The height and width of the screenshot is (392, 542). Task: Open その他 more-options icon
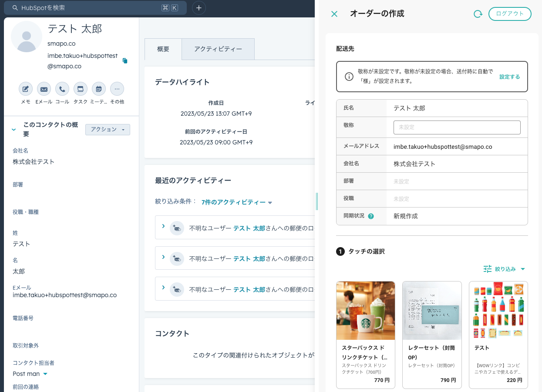tap(117, 89)
